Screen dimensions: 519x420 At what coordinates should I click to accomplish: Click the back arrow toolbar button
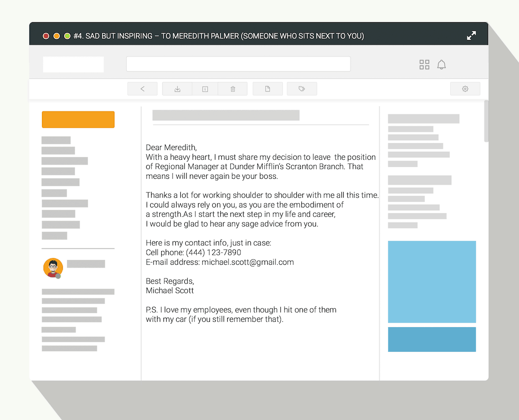pyautogui.click(x=142, y=89)
